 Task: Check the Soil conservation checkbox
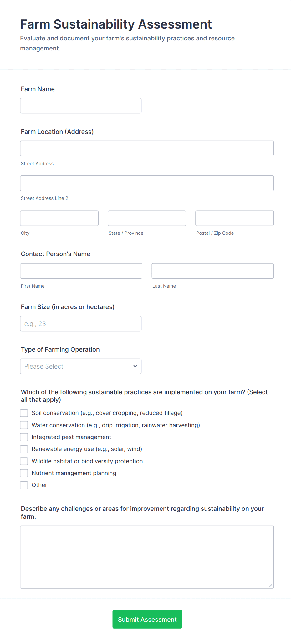24,413
